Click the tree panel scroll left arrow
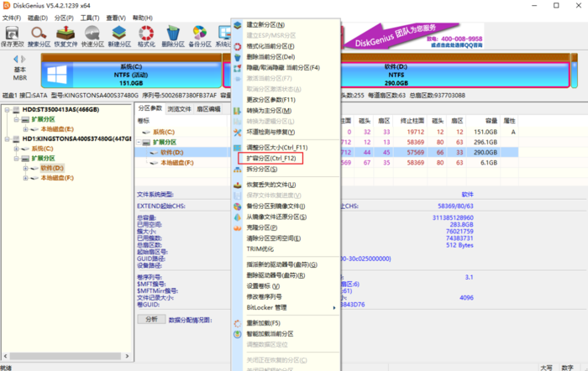This screenshot has height=371, width=588. [x=5, y=356]
